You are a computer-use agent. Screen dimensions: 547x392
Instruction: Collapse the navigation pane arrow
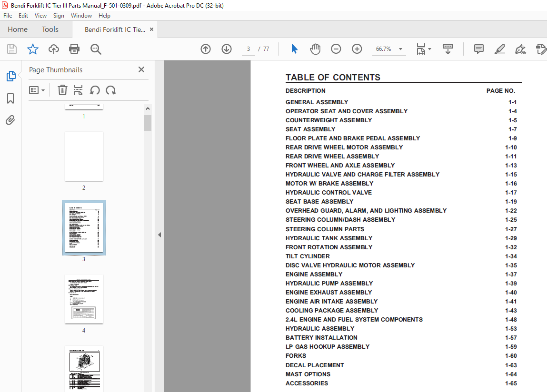tap(159, 235)
